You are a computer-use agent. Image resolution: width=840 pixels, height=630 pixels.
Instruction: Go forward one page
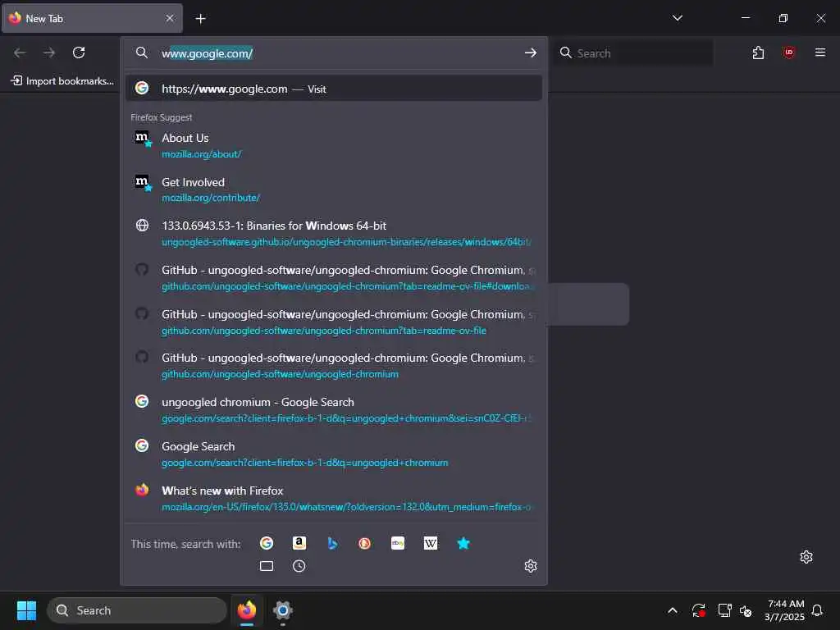pyautogui.click(x=49, y=52)
